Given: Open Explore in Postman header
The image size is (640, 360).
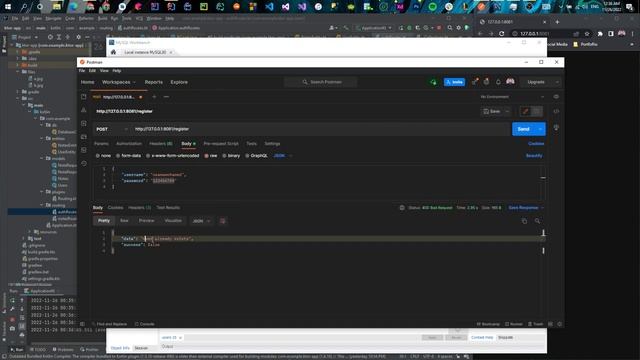Looking at the screenshot, I should pyautogui.click(x=179, y=82).
